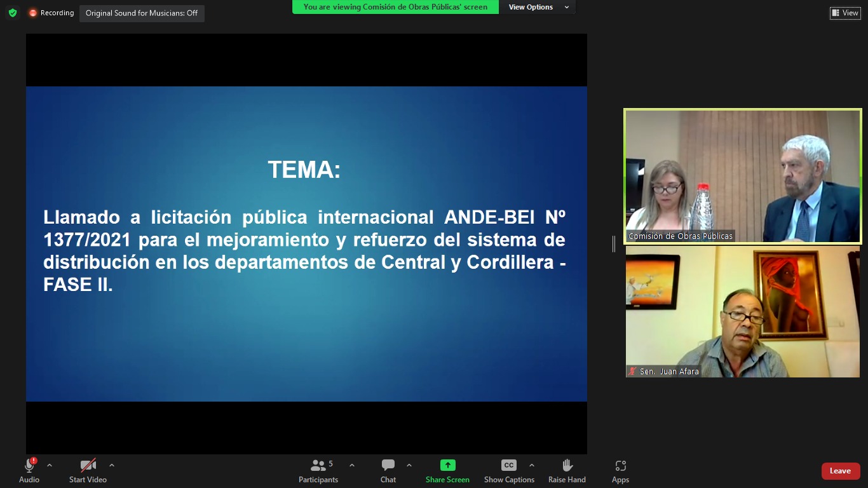The height and width of the screenshot is (488, 868).
Task: Click the muted microphone icon on Sen. Juan Afara
Action: 632,372
